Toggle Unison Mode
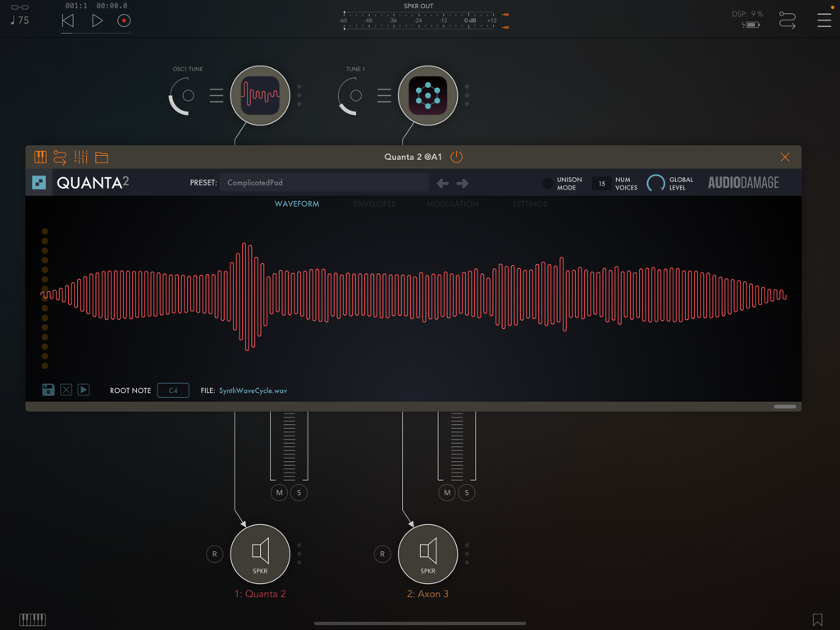This screenshot has width=840, height=630. 547,183
